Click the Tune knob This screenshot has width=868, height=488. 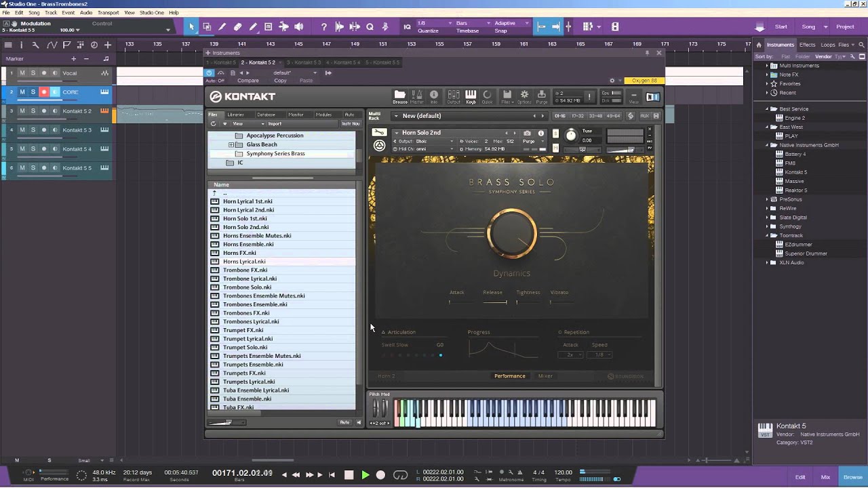coord(571,135)
